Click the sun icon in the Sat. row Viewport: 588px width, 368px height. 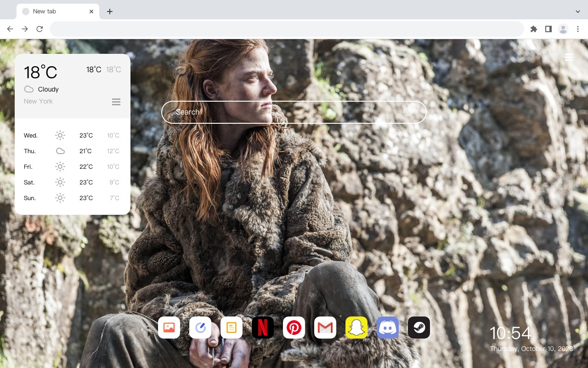coord(60,182)
